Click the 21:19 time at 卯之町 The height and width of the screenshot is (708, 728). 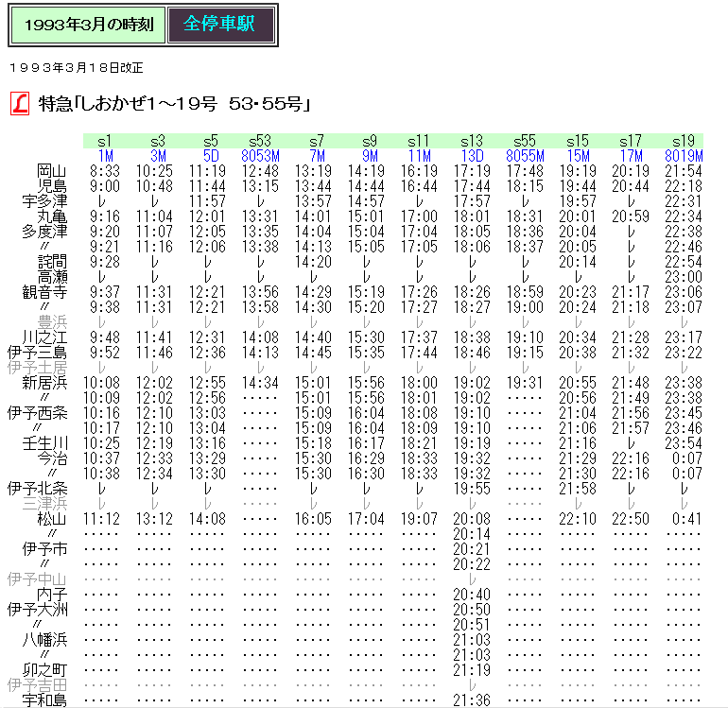tap(472, 669)
